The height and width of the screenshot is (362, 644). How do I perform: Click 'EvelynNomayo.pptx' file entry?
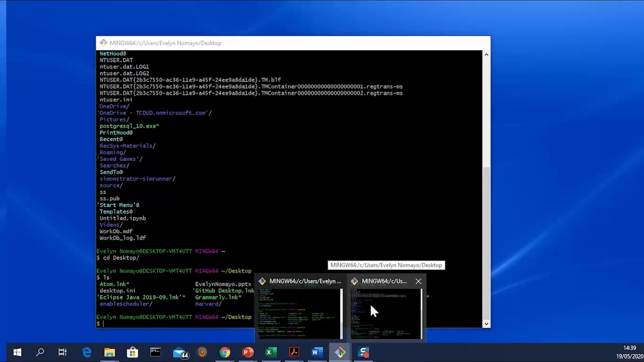223,284
